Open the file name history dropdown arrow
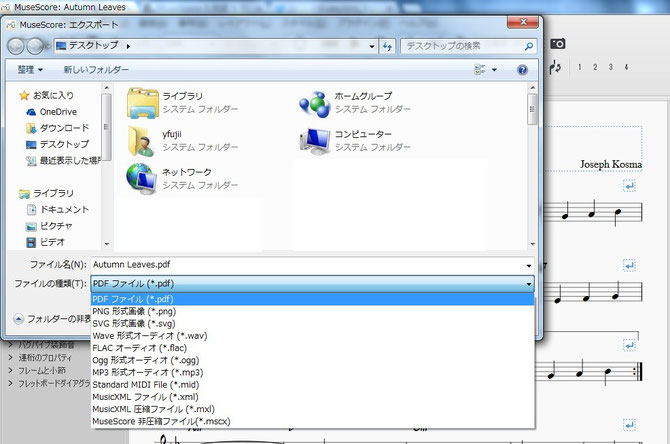The image size is (670, 444). point(529,265)
